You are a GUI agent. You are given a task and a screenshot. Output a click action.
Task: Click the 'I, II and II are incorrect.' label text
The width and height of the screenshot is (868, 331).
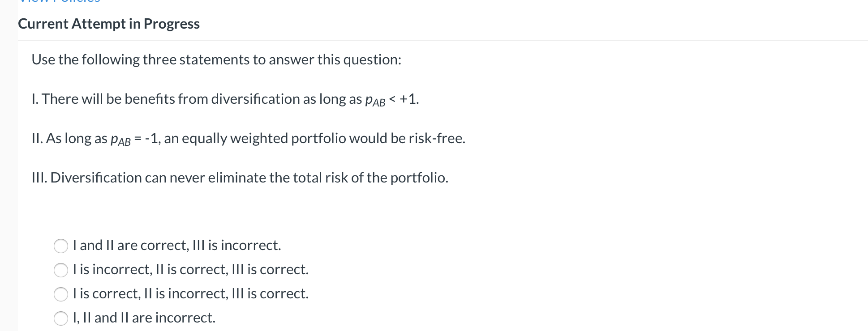144,318
